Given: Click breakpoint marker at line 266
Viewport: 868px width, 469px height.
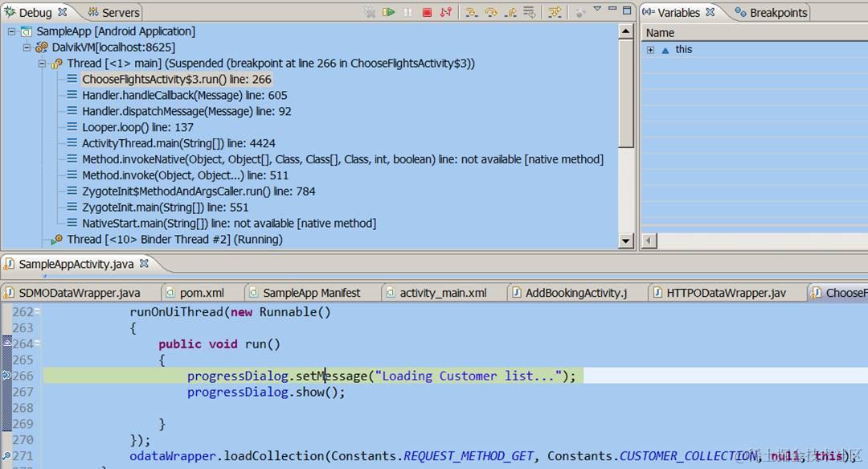Looking at the screenshot, I should [x=6, y=376].
